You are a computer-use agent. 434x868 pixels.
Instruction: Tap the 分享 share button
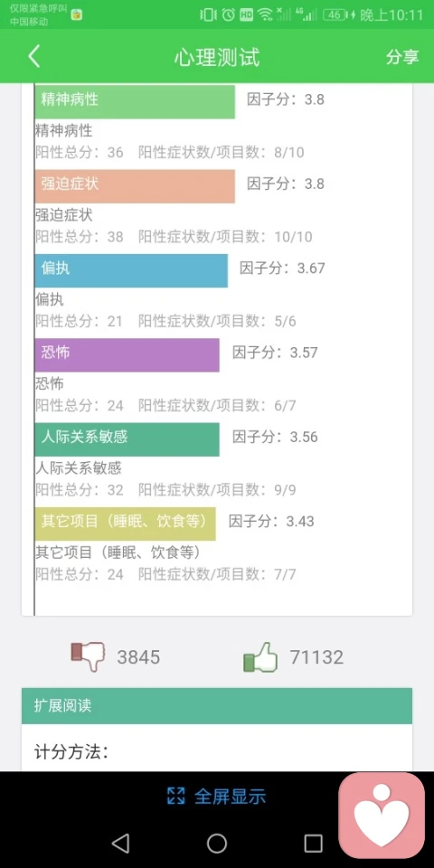tap(401, 56)
